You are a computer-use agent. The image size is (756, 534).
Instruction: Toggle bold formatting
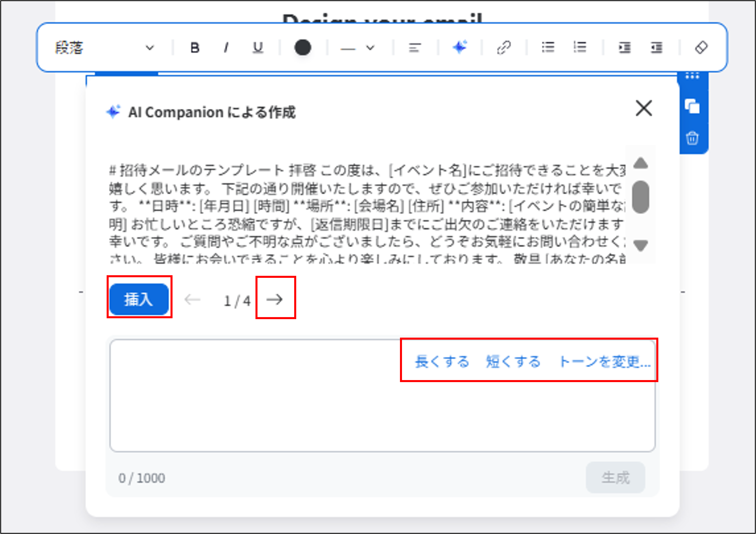tap(195, 48)
